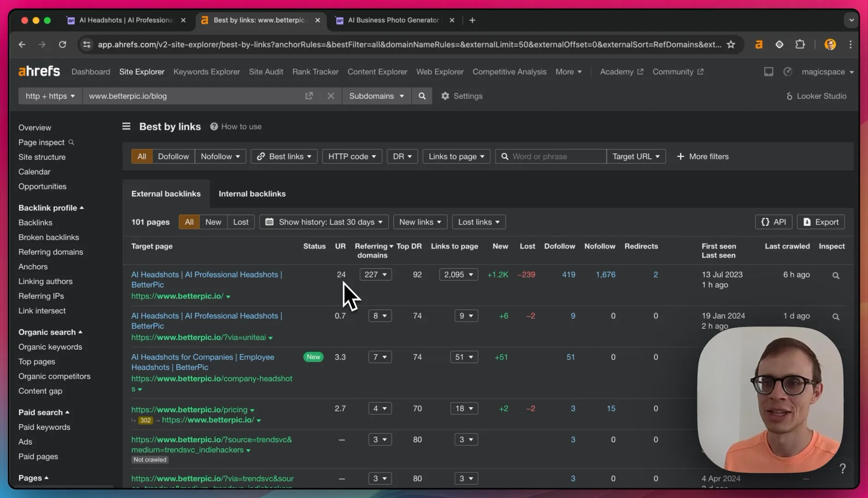Open the Organic keywords sidebar link

pos(50,347)
